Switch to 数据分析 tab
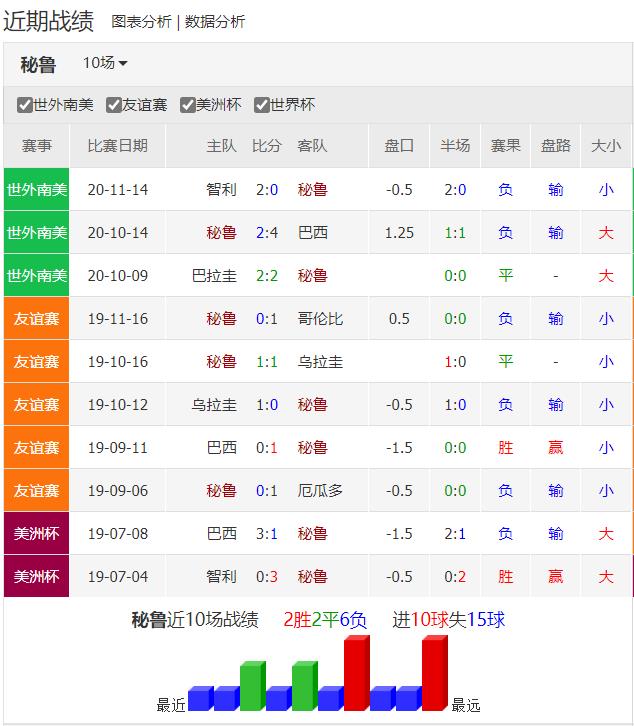634x726 pixels. pos(215,21)
